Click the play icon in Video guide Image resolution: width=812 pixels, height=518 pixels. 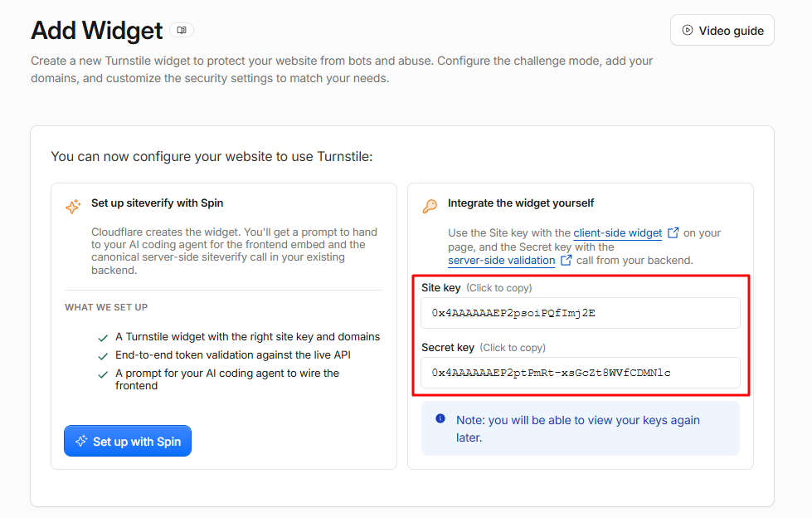coord(688,30)
